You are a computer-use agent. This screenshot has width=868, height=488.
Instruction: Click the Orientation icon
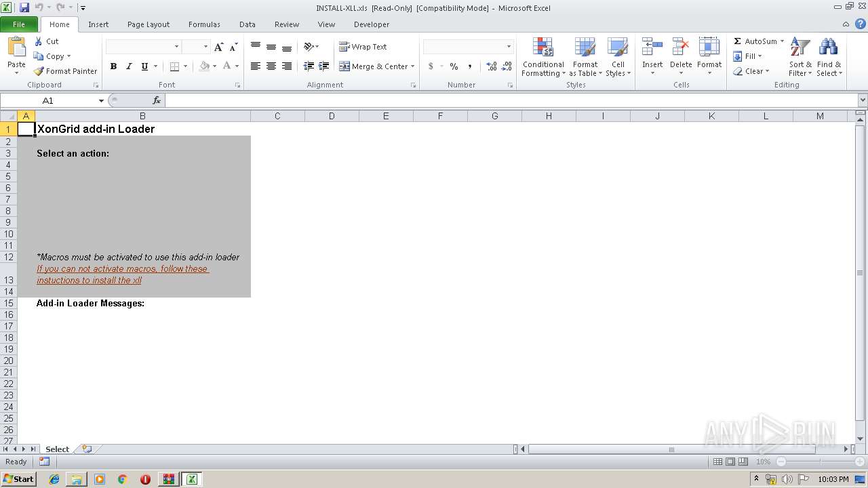point(309,47)
